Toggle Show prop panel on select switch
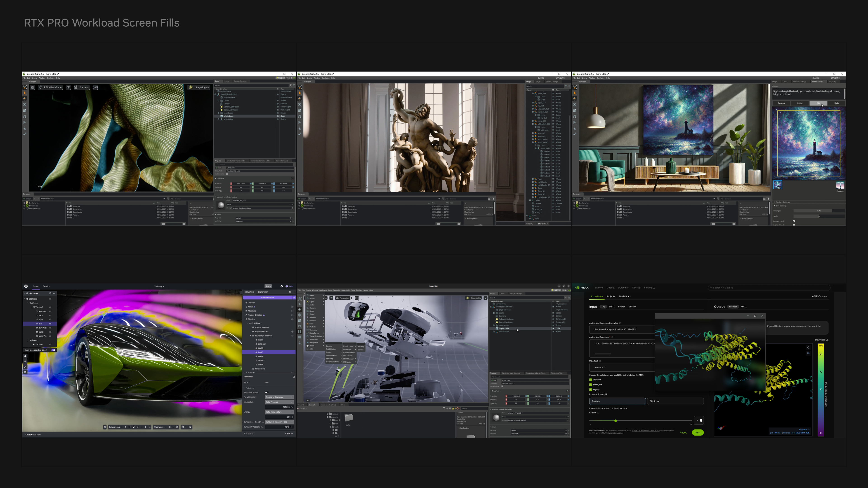868x488 pixels. click(x=53, y=350)
